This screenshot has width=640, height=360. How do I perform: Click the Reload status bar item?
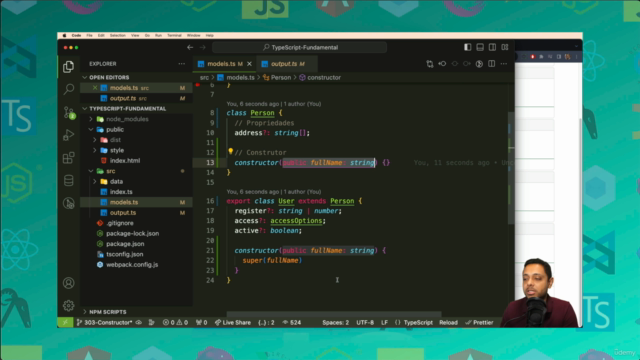(448, 322)
